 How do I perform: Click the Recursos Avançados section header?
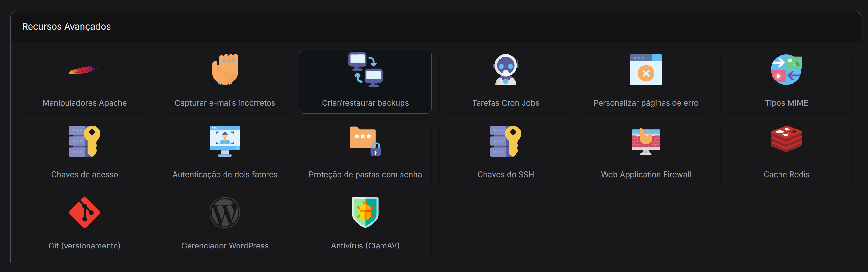[x=66, y=27]
